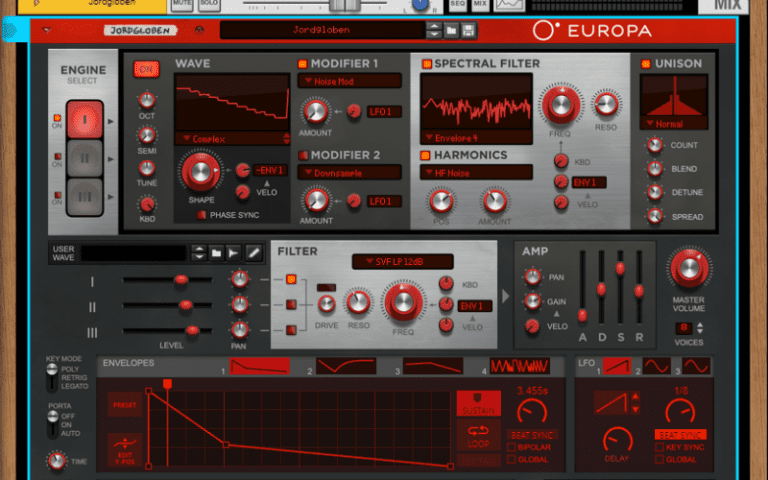Viewport: 768px width, 480px height.
Task: Open the Noise Mod modifier type dropdown
Action: [348, 81]
